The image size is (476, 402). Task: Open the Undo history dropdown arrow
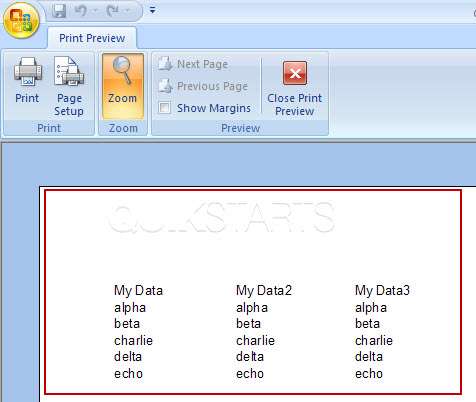(x=96, y=11)
